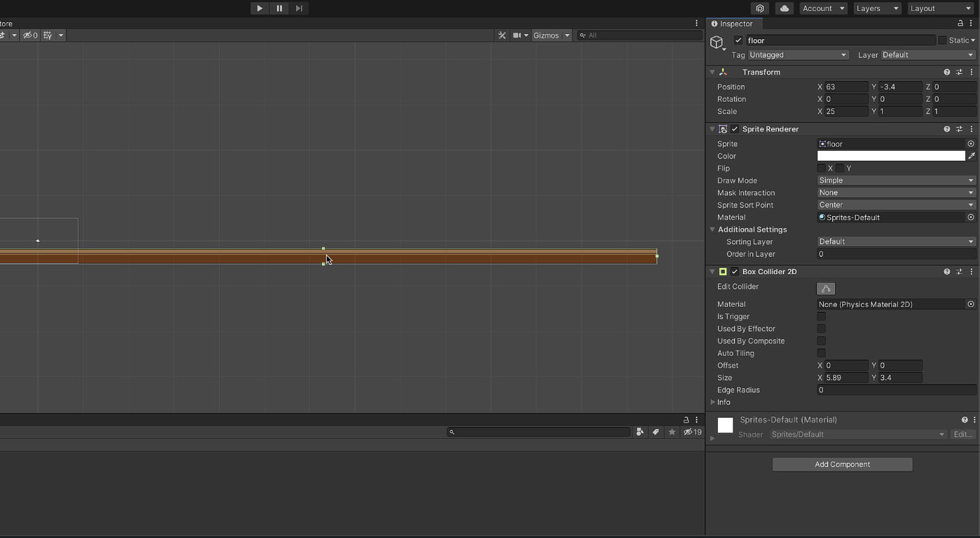
Task: Click the object name field floor
Action: click(x=840, y=40)
